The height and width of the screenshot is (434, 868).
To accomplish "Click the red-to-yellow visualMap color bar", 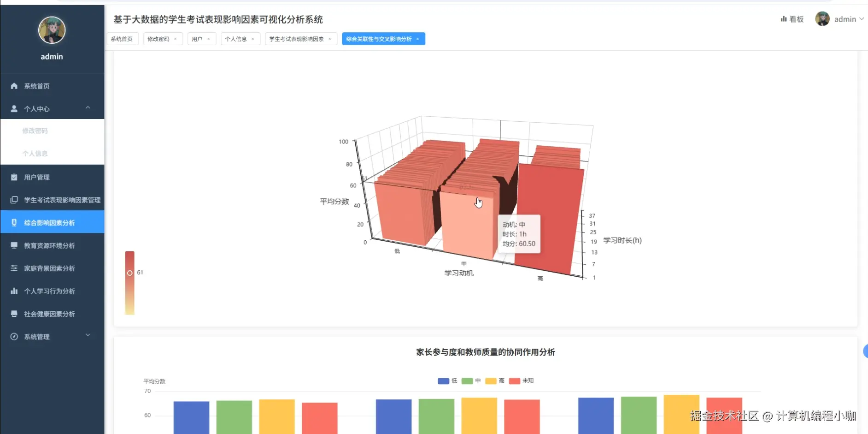I will (130, 283).
